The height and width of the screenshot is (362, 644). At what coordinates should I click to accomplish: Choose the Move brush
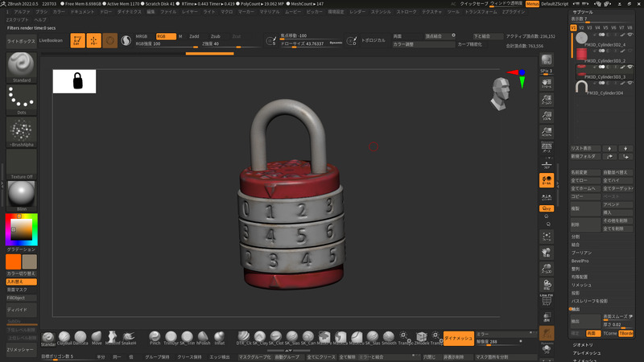click(97, 338)
